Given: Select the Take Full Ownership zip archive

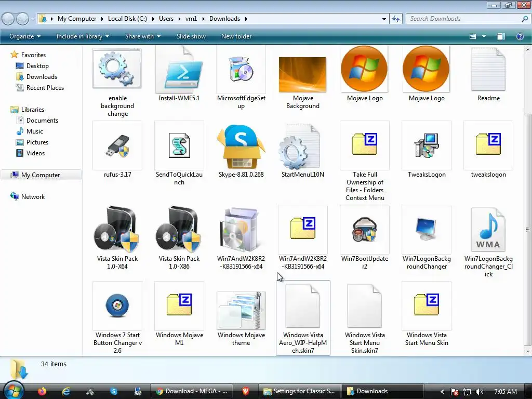Looking at the screenshot, I should click(x=365, y=145).
